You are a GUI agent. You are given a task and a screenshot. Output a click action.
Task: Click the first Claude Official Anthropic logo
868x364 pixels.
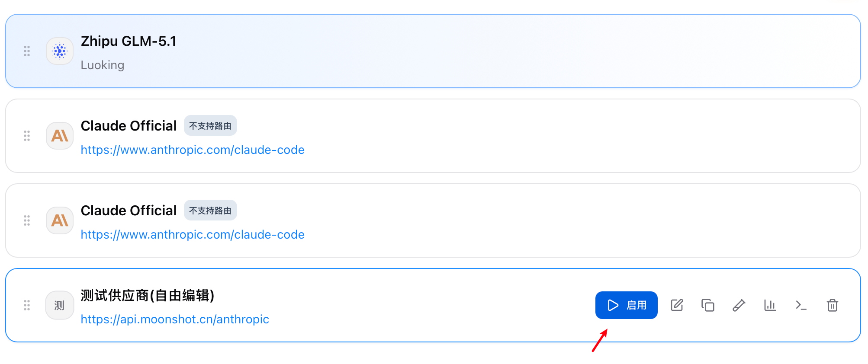pos(60,136)
